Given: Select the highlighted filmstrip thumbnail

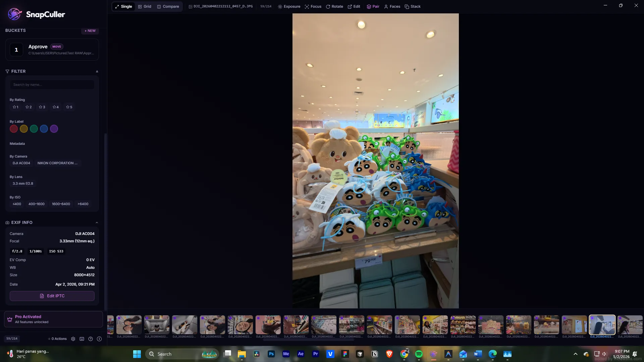Looking at the screenshot, I should (x=602, y=325).
